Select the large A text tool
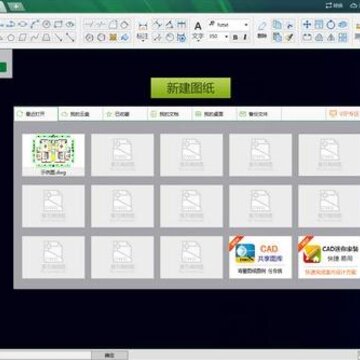The width and height of the screenshot is (360, 360). tap(198, 26)
